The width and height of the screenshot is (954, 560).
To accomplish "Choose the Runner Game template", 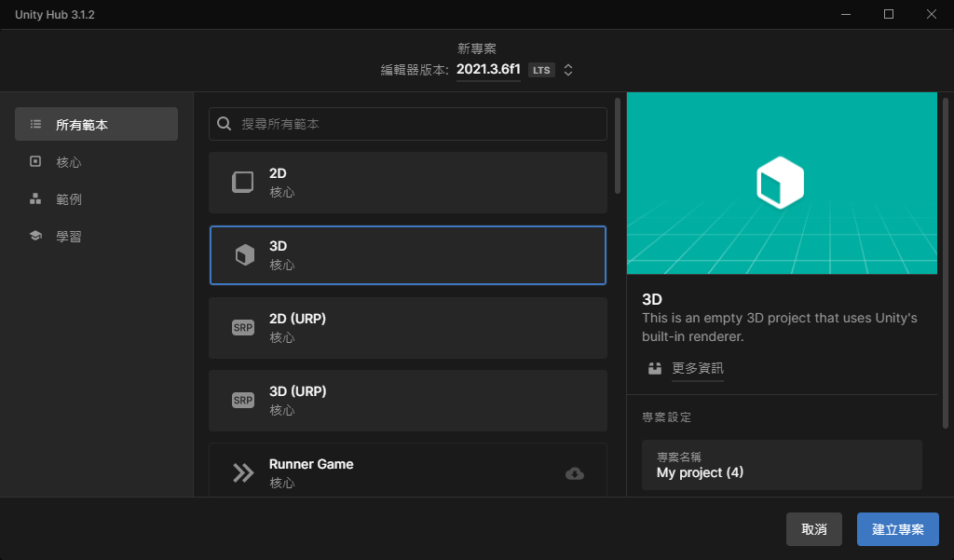I will click(408, 470).
